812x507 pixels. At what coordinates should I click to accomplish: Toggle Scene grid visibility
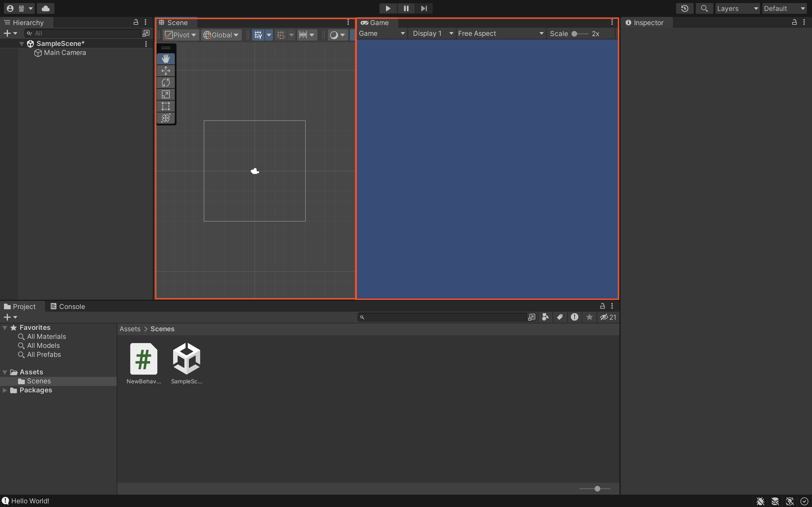tap(258, 35)
